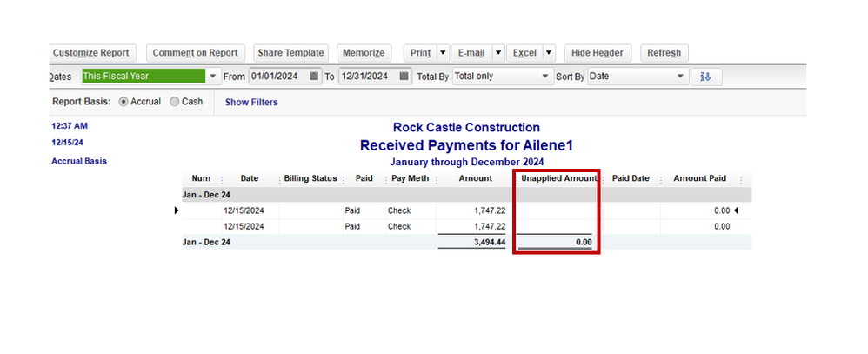Click Share Template button
Image resolution: width=868 pixels, height=354 pixels.
pyautogui.click(x=290, y=53)
